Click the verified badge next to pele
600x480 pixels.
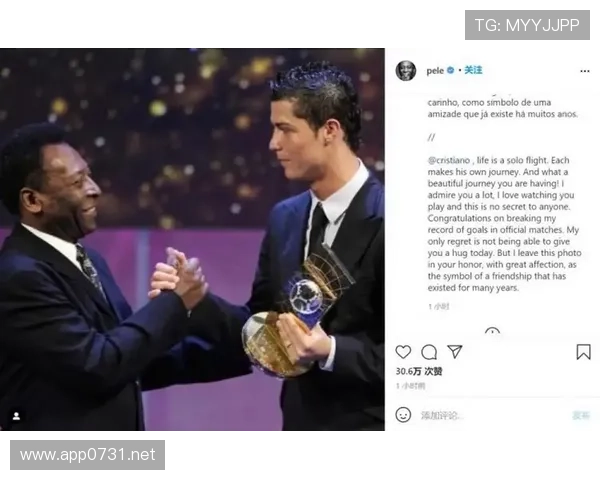pyautogui.click(x=450, y=70)
